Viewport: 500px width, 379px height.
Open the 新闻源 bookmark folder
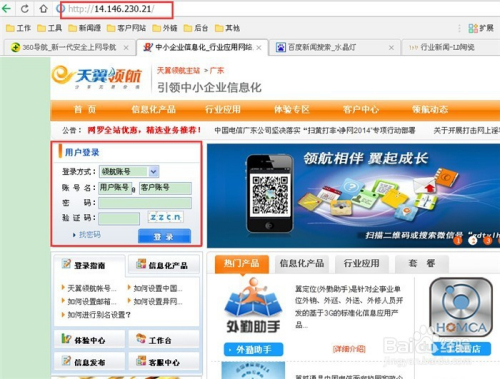[85, 28]
